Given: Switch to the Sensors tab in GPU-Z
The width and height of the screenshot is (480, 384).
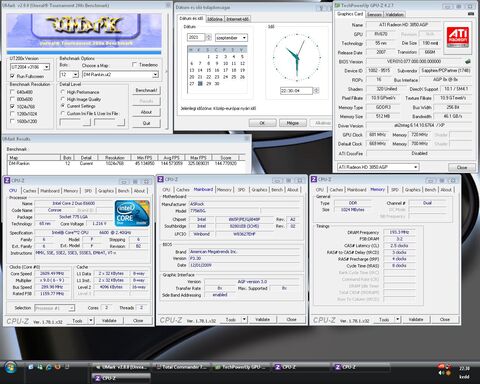Looking at the screenshot, I should point(374,14).
